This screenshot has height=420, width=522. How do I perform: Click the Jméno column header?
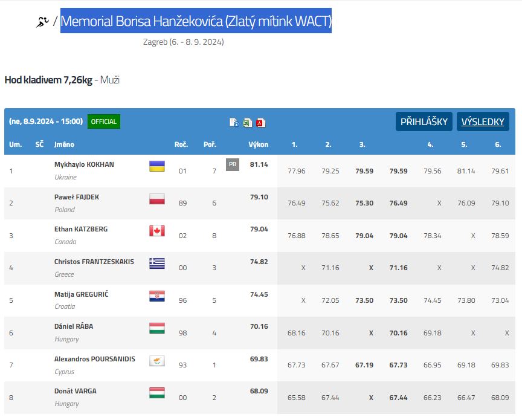click(x=64, y=144)
